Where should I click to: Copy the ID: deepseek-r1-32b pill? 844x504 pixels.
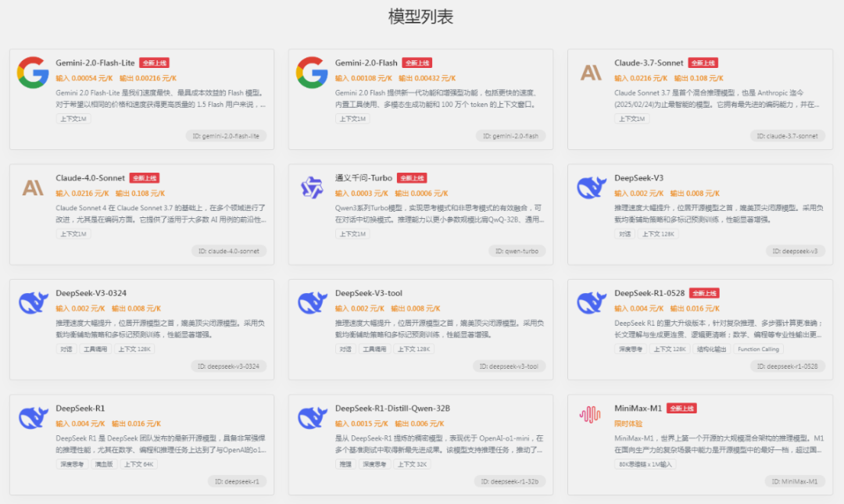pyautogui.click(x=510, y=482)
